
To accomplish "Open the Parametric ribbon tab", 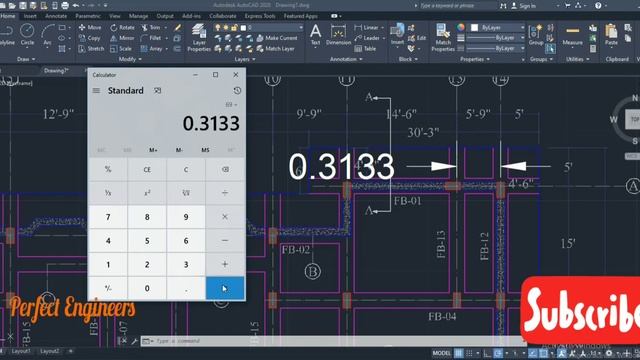I will tap(88, 16).
